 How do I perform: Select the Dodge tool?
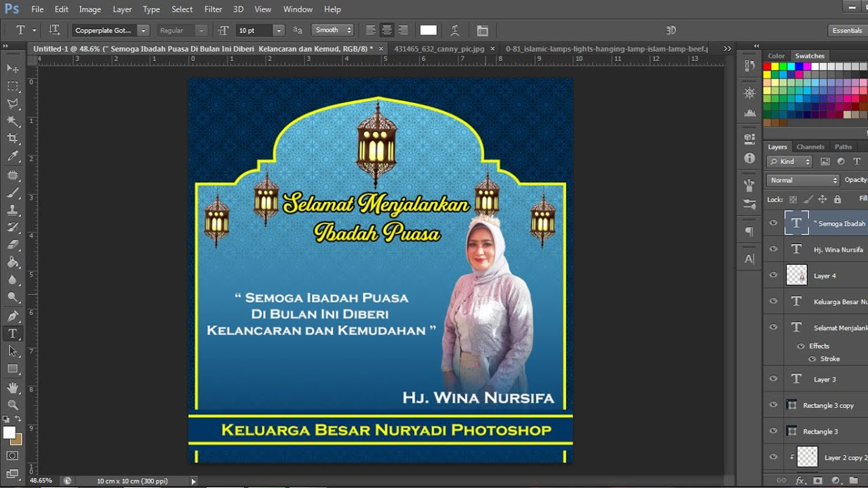(x=12, y=298)
